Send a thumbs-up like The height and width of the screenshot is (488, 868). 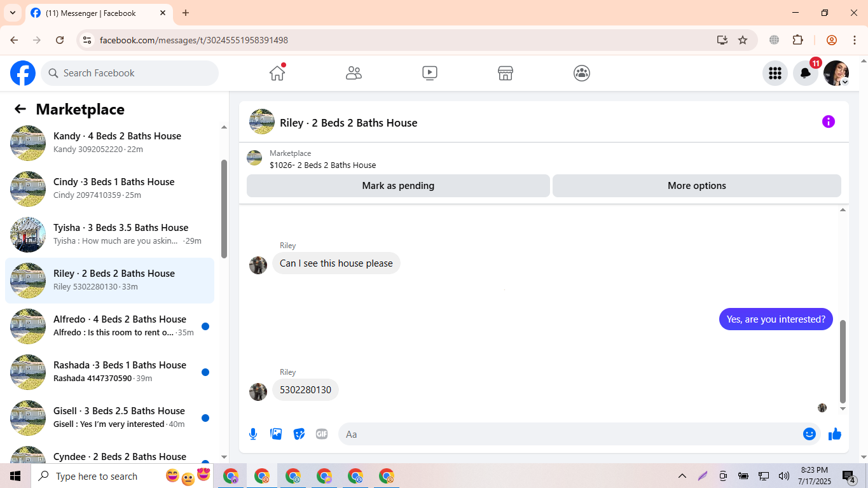pyautogui.click(x=835, y=434)
